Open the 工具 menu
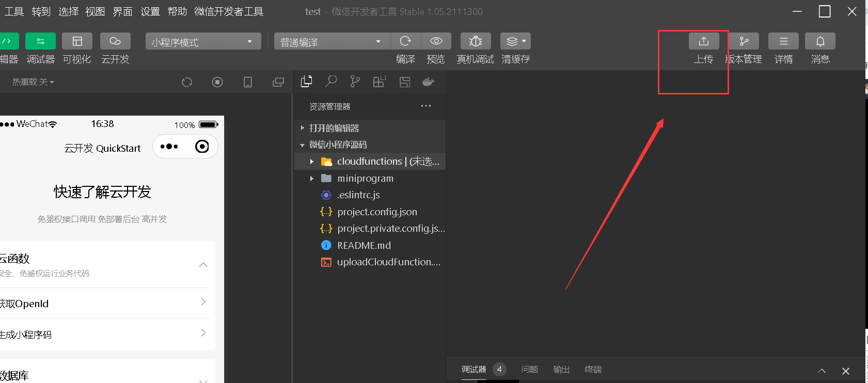Screen dimensions: 868x383 click(14, 11)
